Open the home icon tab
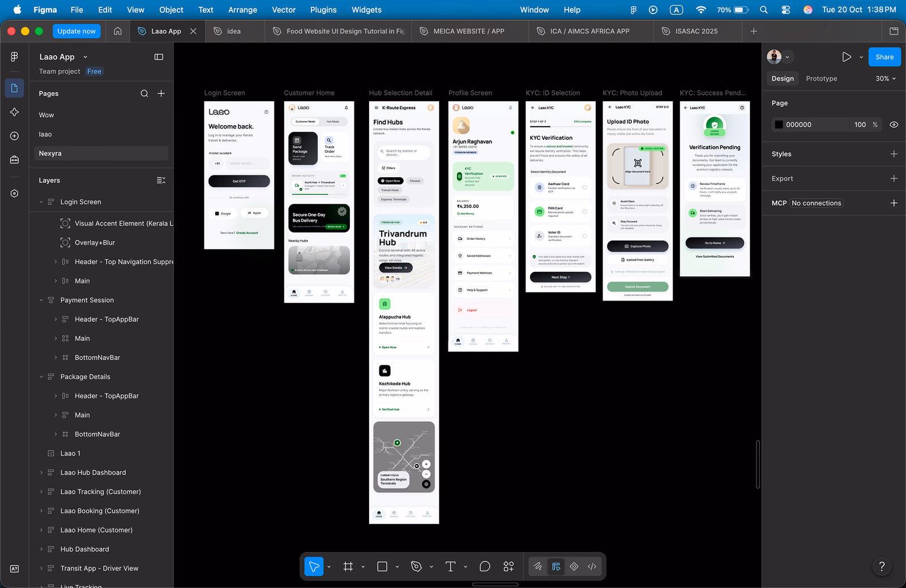 (118, 31)
